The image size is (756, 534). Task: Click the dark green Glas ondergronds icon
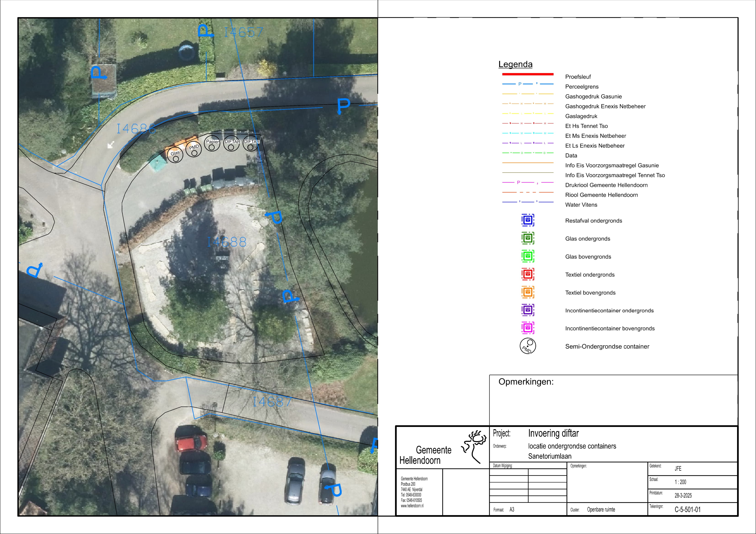click(527, 238)
